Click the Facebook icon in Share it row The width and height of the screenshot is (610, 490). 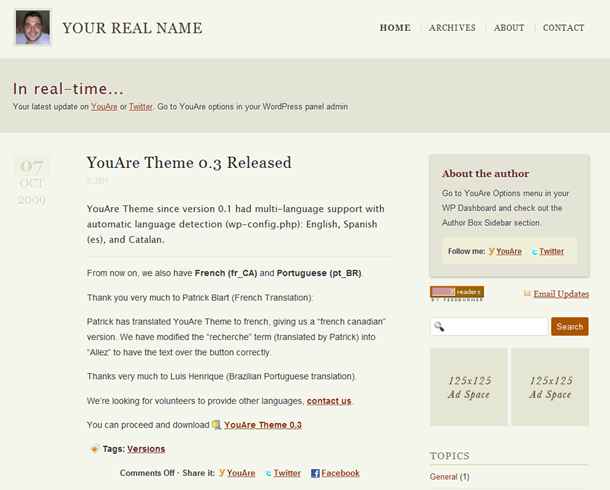pyautogui.click(x=315, y=473)
